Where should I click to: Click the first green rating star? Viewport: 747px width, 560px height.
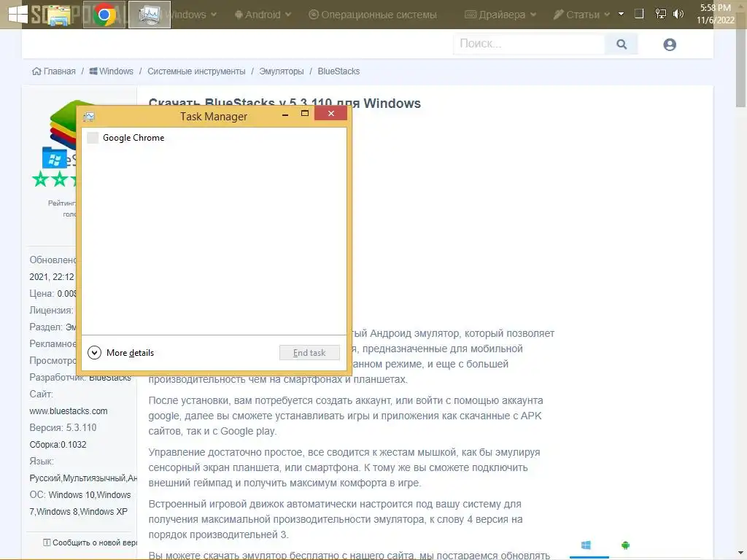pyautogui.click(x=41, y=179)
